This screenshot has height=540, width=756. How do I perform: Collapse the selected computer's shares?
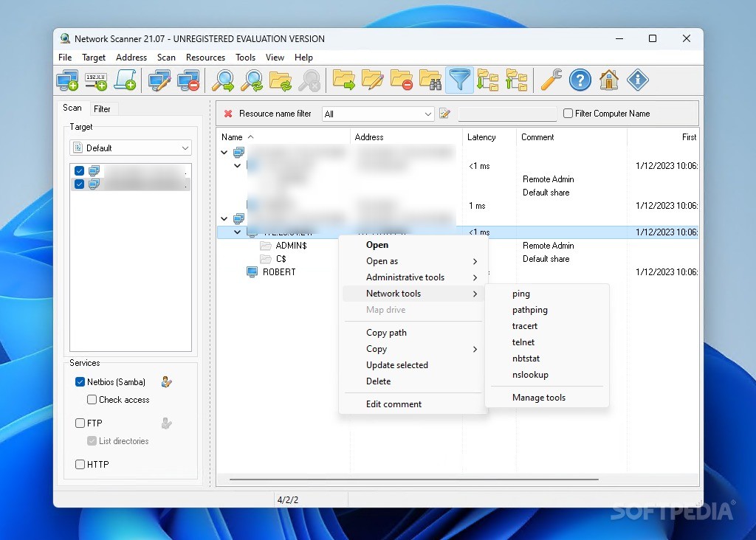click(237, 232)
